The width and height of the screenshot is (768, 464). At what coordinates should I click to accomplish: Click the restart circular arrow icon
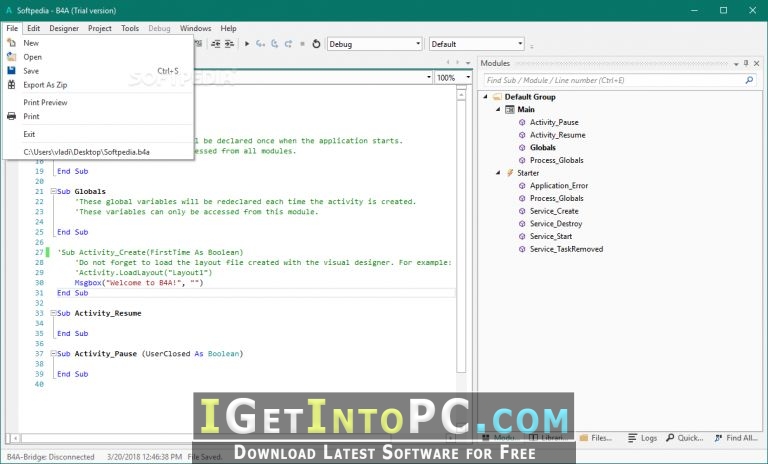coord(316,44)
